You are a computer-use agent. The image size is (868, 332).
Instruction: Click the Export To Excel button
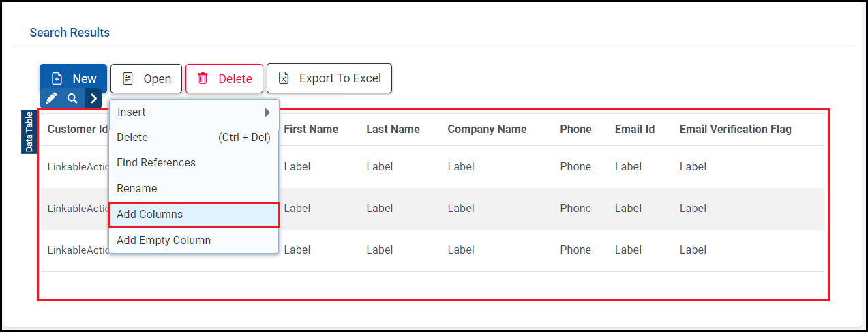329,78
